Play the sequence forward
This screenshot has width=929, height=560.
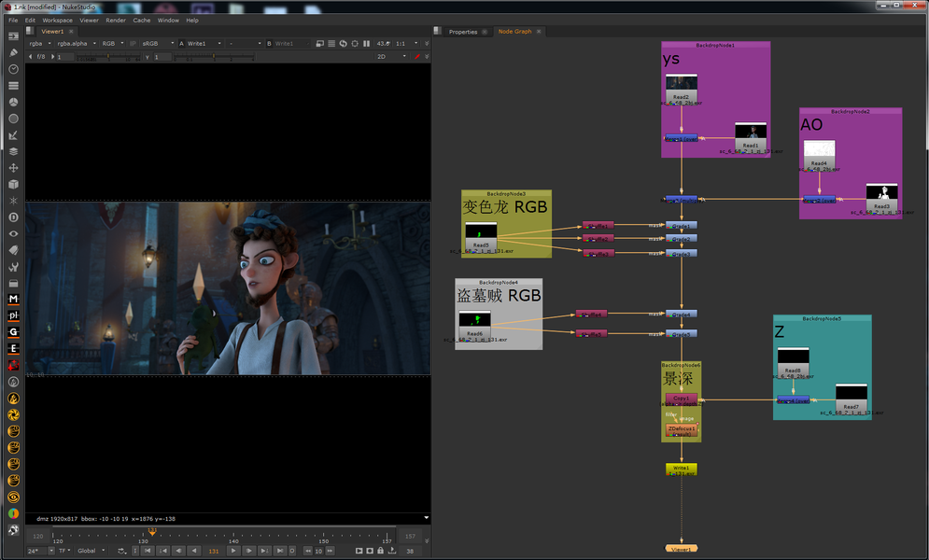pos(233,551)
